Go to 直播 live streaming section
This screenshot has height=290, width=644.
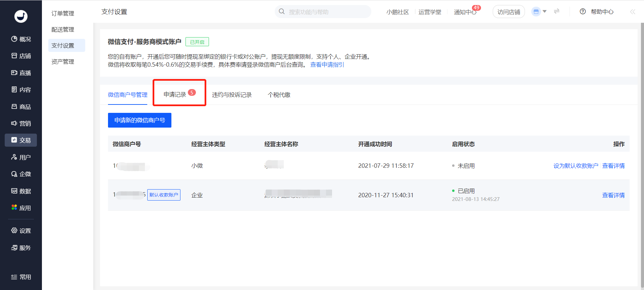[21, 73]
